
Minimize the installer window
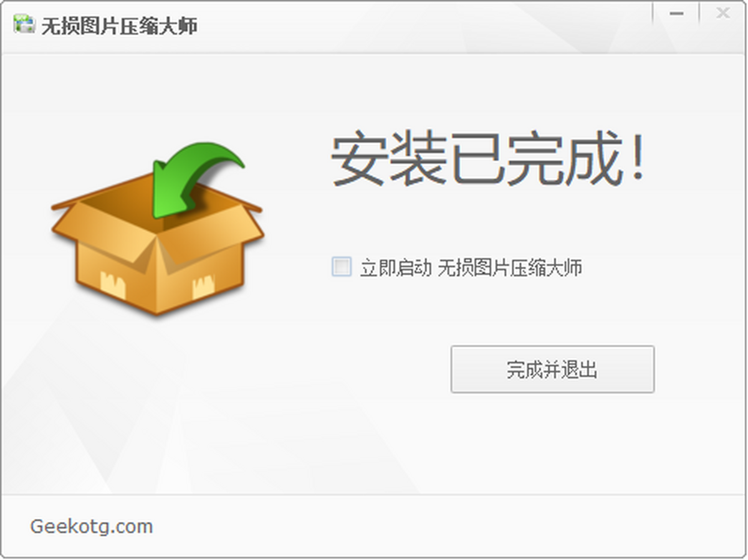[676, 14]
